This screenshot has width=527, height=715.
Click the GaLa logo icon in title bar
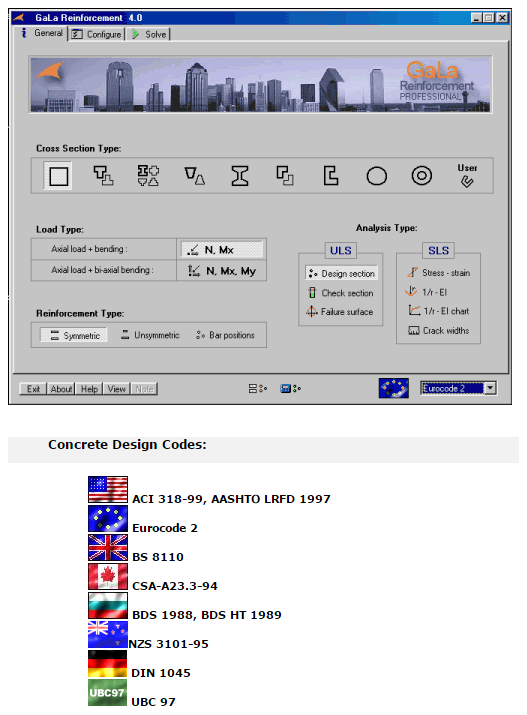click(x=18, y=18)
